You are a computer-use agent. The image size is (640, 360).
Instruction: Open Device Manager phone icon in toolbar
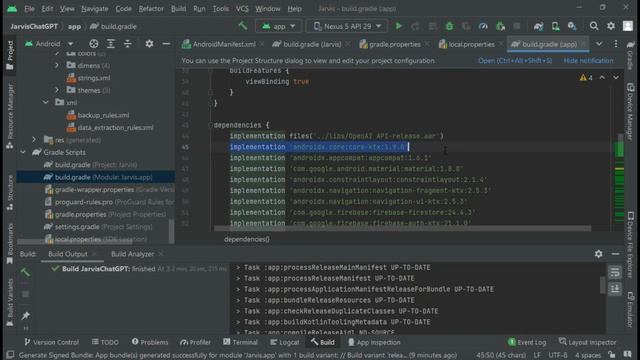click(x=556, y=26)
